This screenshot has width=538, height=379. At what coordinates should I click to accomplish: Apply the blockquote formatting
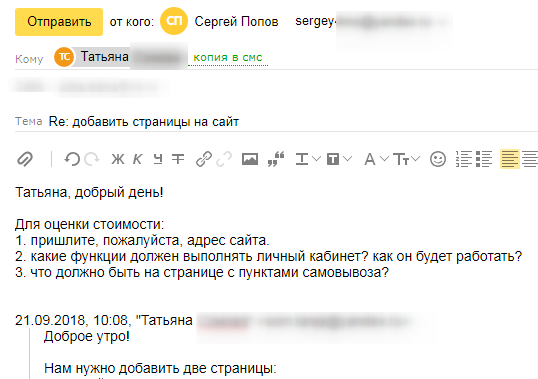276,159
